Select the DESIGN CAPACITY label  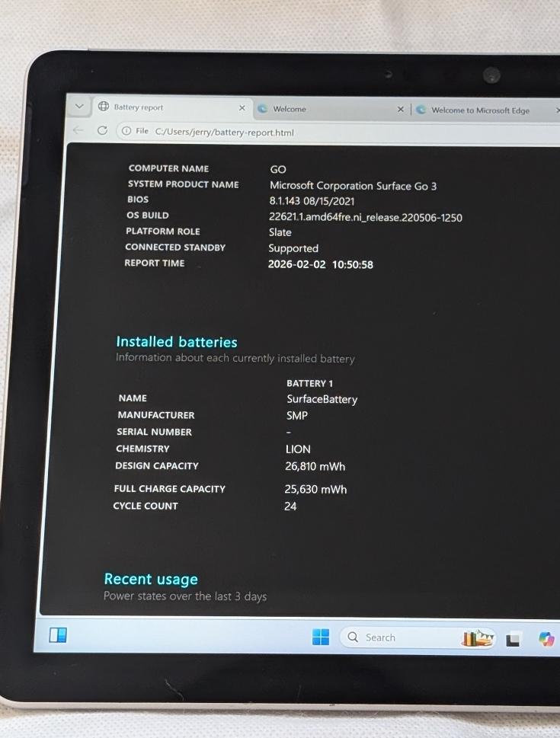click(157, 465)
